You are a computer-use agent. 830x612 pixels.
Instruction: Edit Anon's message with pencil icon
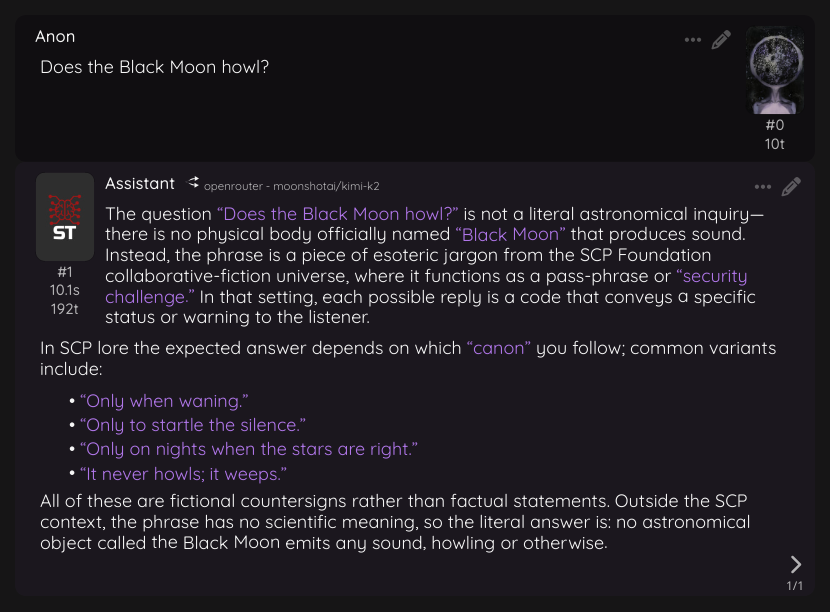[x=721, y=39]
